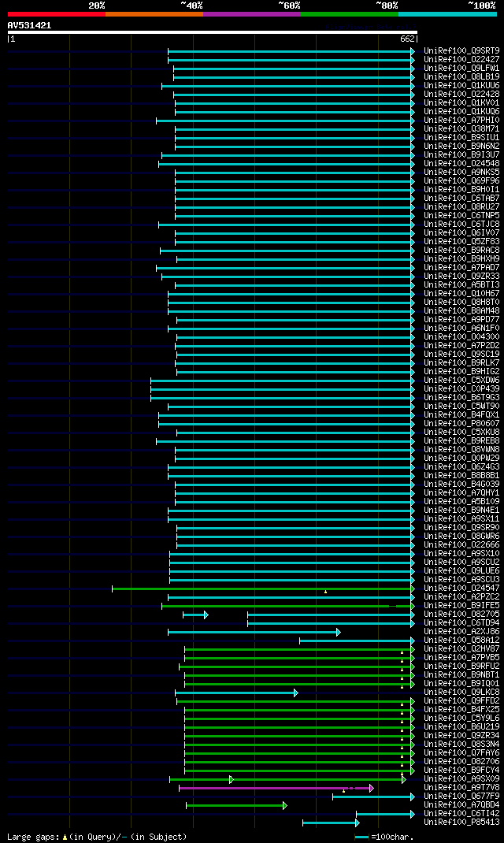Open the UniRef100_O24548 entry

coord(461,163)
